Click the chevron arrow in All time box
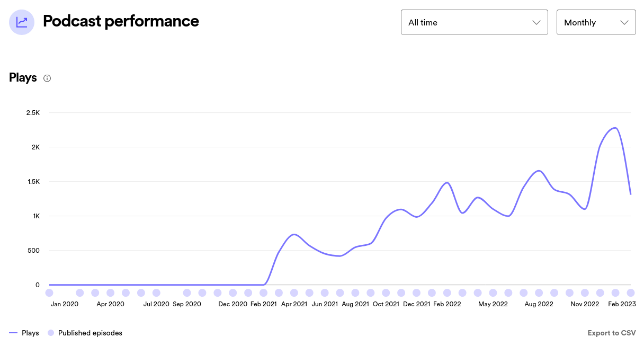Image resolution: width=644 pixels, height=337 pixels. coord(536,23)
